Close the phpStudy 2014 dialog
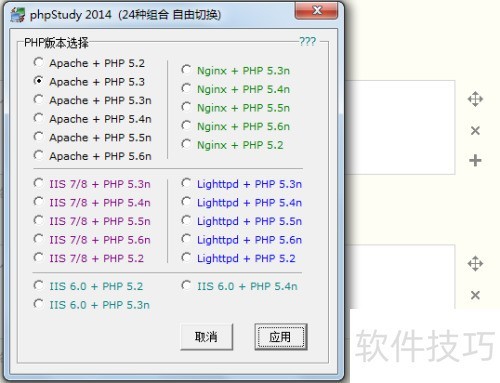Viewport: 500px width, 383px height. [x=317, y=11]
